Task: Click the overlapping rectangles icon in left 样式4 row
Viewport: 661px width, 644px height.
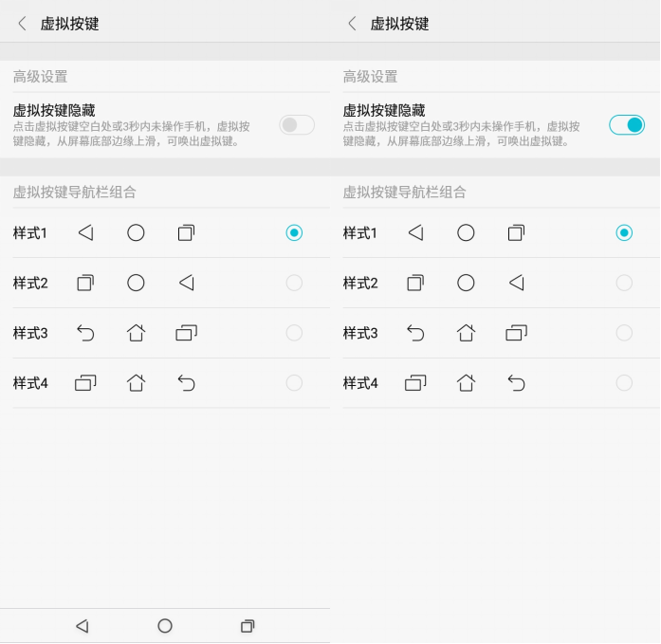Action: 85,383
